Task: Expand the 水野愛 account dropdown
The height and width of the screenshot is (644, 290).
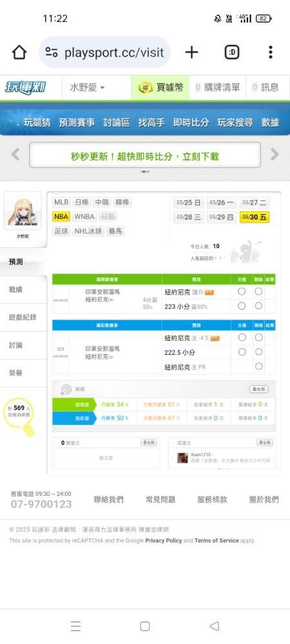Action: [87, 88]
